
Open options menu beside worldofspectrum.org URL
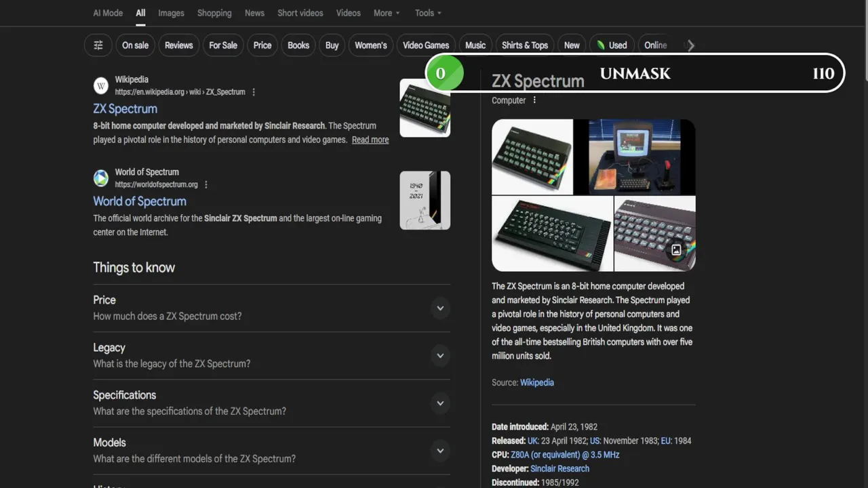(x=206, y=184)
